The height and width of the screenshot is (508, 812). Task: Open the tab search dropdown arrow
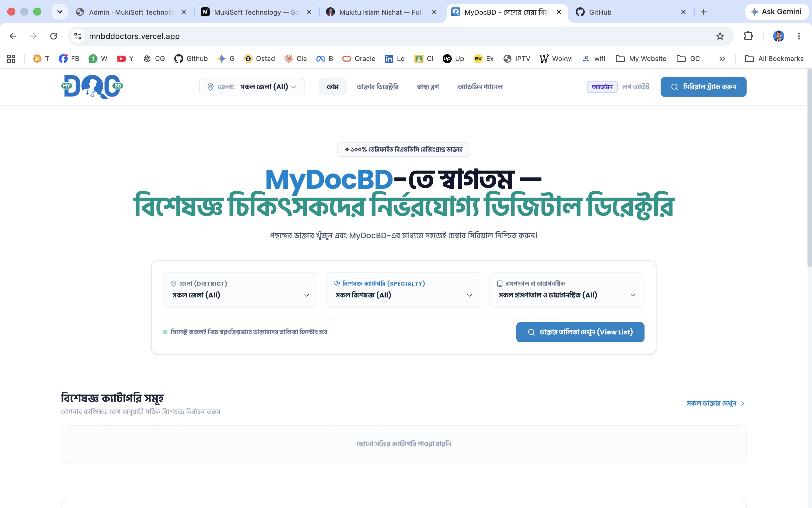coord(60,12)
